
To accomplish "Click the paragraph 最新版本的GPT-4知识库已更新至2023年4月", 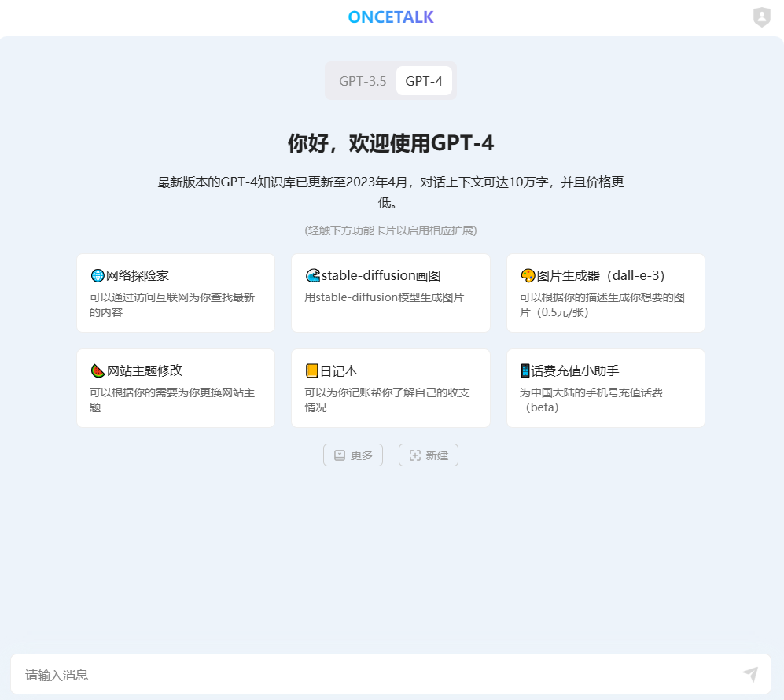I will pos(391,192).
